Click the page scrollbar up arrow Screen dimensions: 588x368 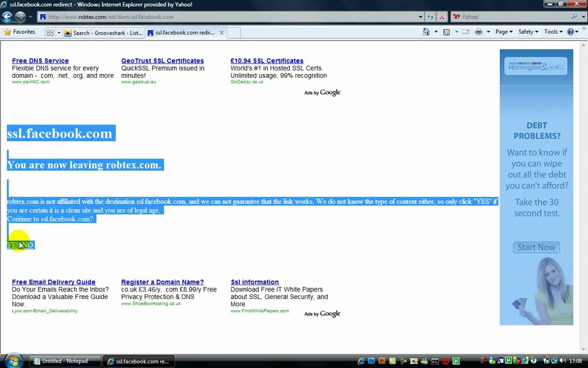pyautogui.click(x=584, y=44)
